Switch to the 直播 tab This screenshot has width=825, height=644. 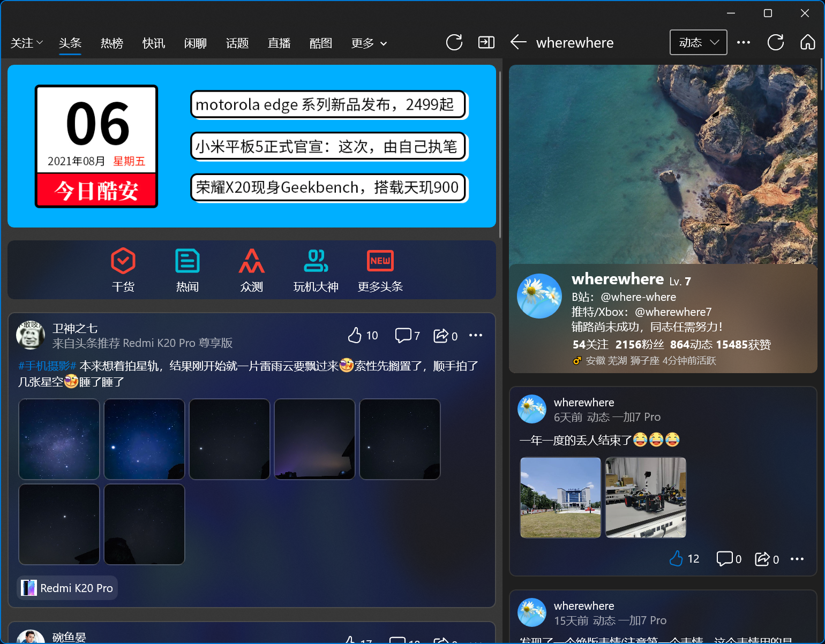click(279, 43)
